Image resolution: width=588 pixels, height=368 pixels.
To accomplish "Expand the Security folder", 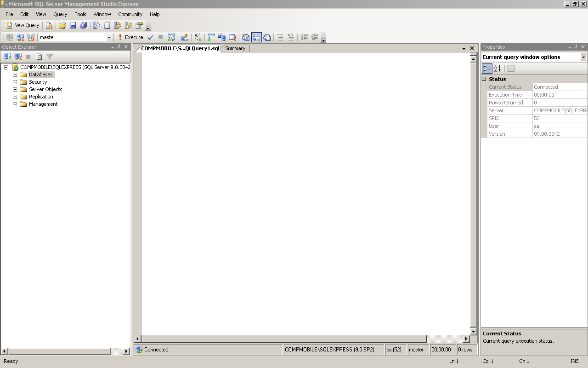I will 15,82.
